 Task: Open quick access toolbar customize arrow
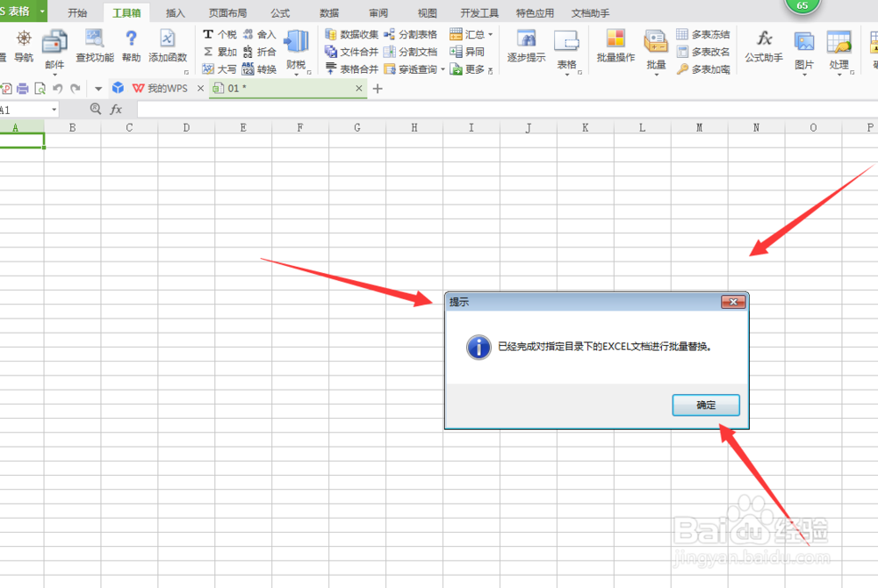pos(98,89)
